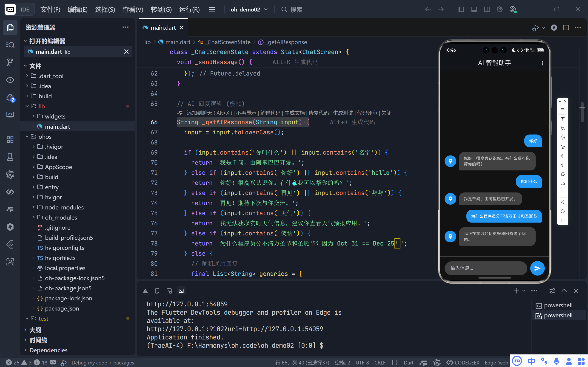Select the main.dart editor tab
This screenshot has width=588, height=367.
click(163, 28)
